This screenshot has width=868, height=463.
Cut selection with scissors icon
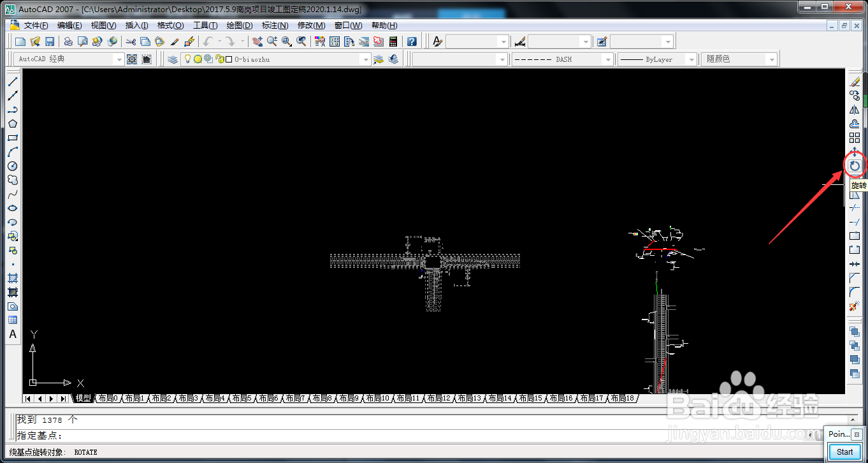pyautogui.click(x=131, y=41)
